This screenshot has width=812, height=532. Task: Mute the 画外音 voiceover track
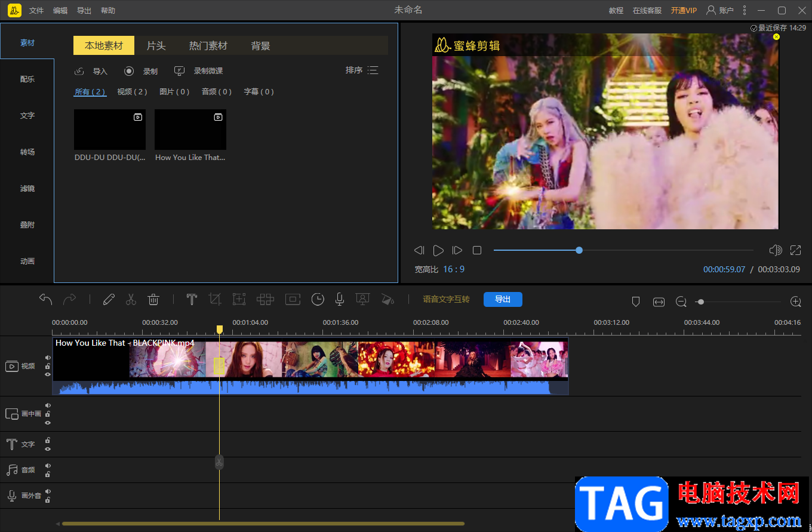pyautogui.click(x=48, y=491)
